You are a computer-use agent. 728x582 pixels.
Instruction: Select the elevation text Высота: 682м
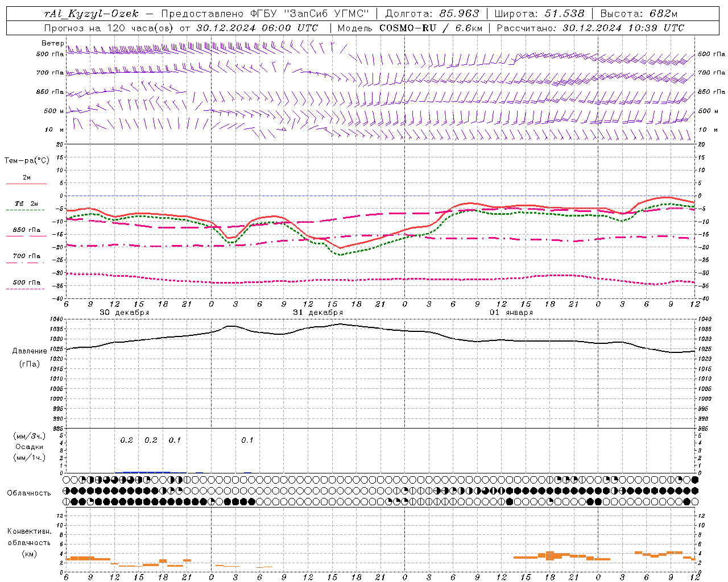tap(639, 14)
